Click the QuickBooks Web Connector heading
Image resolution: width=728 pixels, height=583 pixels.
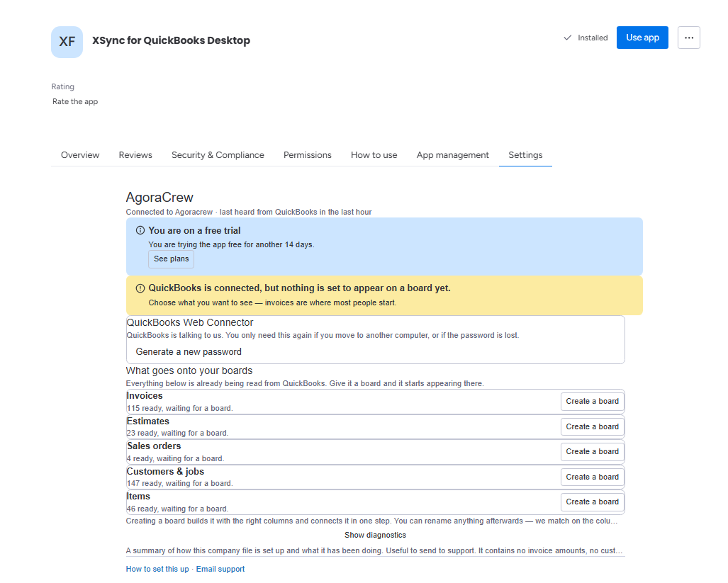pyautogui.click(x=190, y=322)
